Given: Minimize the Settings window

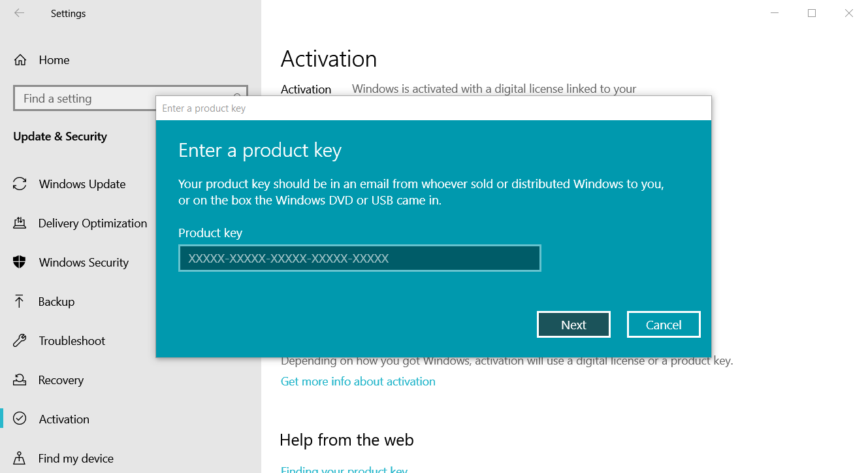Looking at the screenshot, I should click(x=774, y=13).
